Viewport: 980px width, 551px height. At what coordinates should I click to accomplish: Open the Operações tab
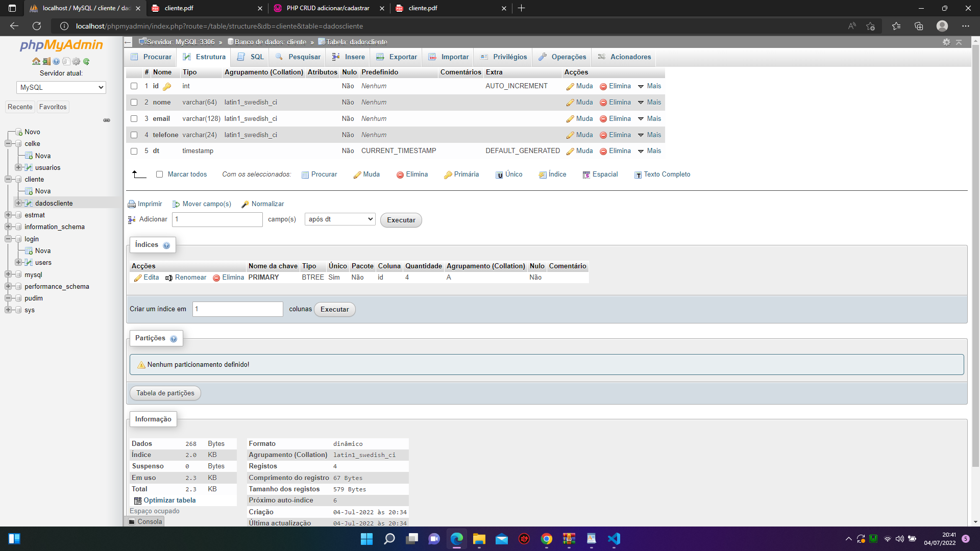[x=562, y=57]
